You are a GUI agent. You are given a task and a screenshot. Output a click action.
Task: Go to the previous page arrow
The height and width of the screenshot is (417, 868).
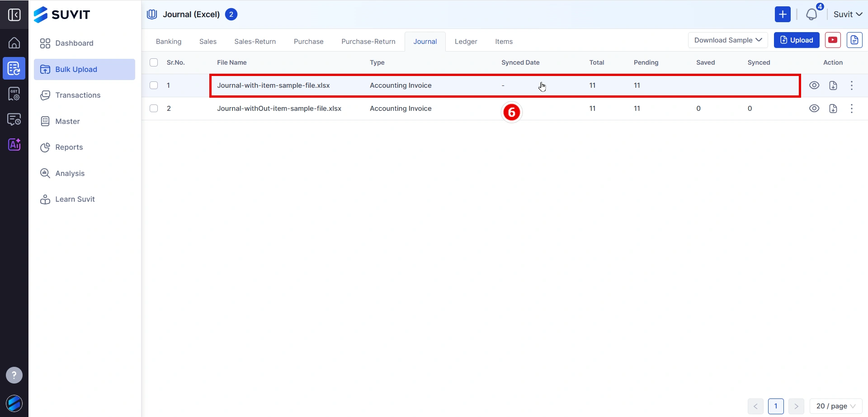[x=755, y=406]
